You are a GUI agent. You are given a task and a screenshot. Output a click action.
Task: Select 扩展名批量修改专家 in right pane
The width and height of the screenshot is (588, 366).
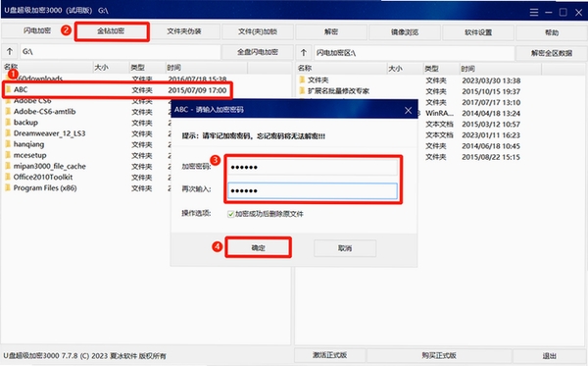339,91
